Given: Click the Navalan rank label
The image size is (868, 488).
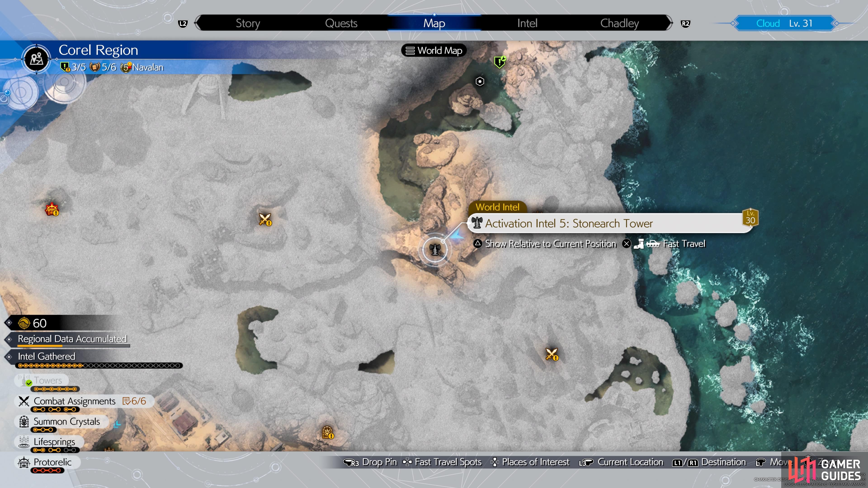Looking at the screenshot, I should click(x=142, y=67).
